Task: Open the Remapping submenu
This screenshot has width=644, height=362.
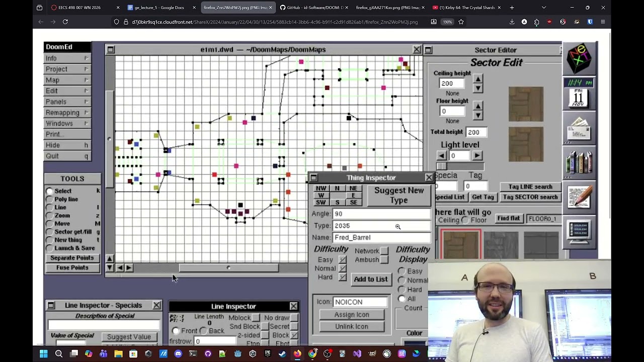Action: 67,113
